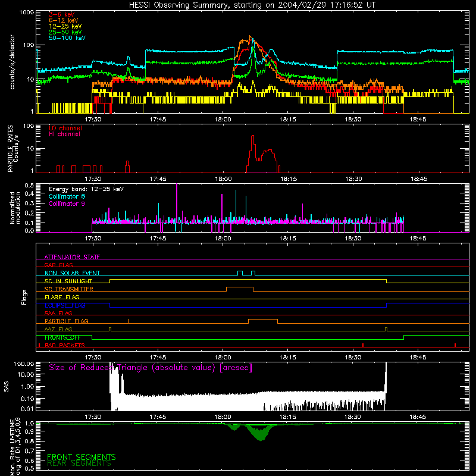Screen dimensions: 476x476
Task: Click the GAP_FLAG label
Action: 58,265
